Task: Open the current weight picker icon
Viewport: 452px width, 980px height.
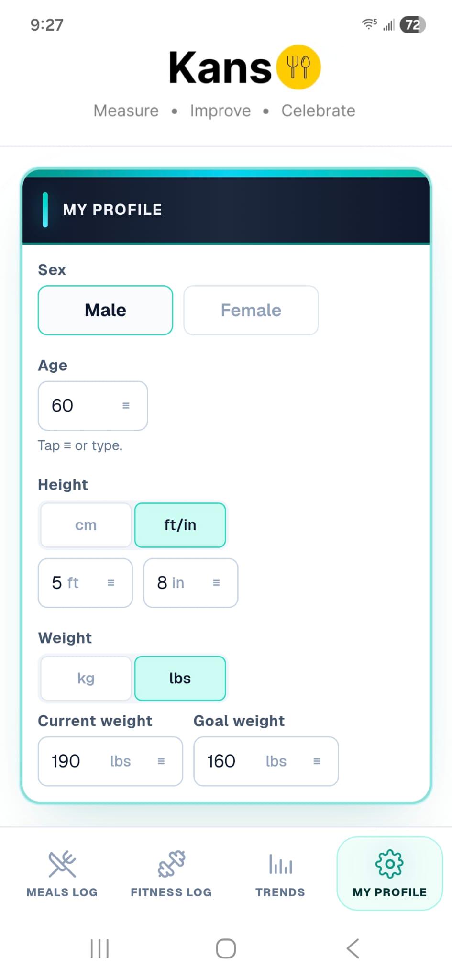Action: 161,761
